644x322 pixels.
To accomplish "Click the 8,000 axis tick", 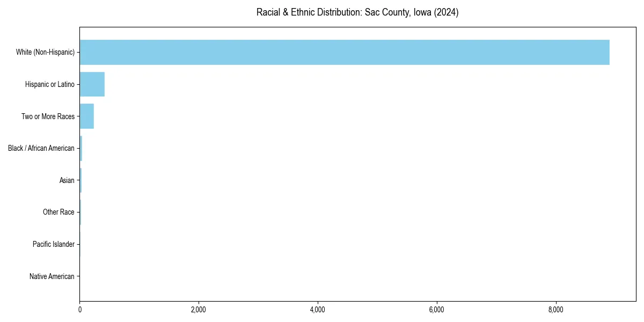I will click(557, 308).
